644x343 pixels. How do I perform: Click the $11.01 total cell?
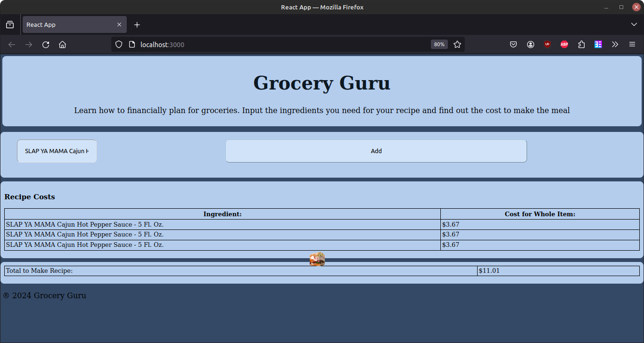[x=558, y=271]
